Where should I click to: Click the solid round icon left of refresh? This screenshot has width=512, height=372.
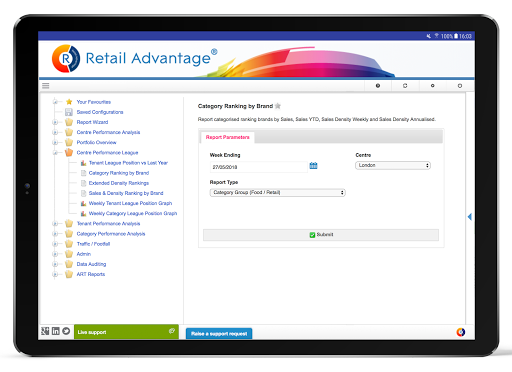378,86
